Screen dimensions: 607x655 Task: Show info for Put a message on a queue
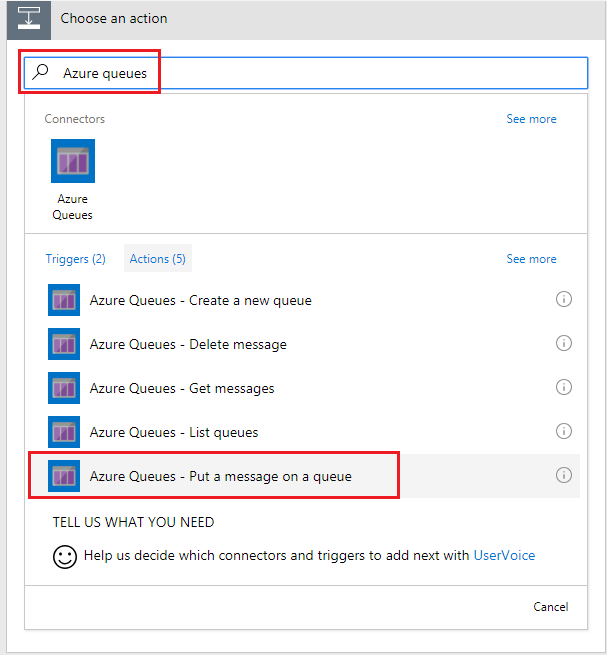[564, 475]
